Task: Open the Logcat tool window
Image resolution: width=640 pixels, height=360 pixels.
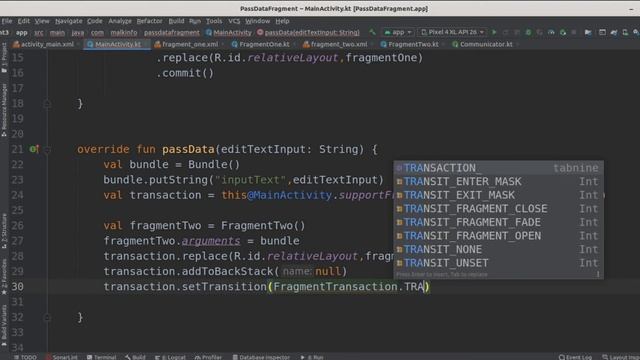Action: tap(170, 357)
